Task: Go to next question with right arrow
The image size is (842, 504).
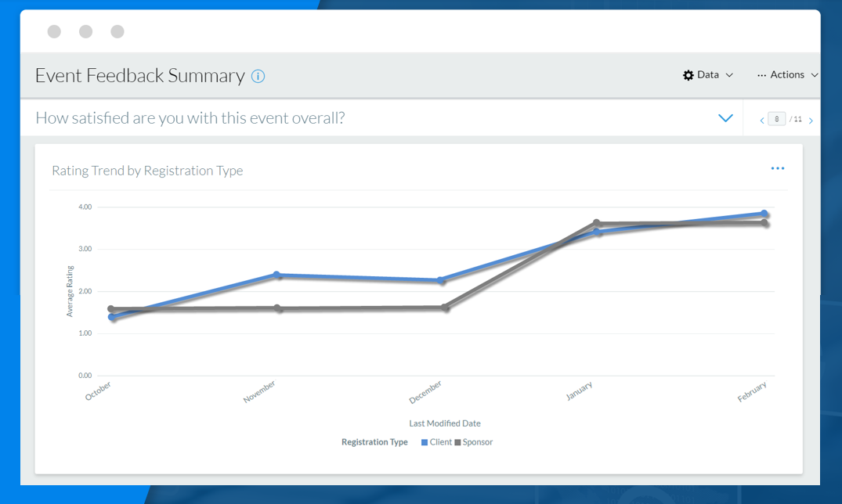Action: coord(811,121)
